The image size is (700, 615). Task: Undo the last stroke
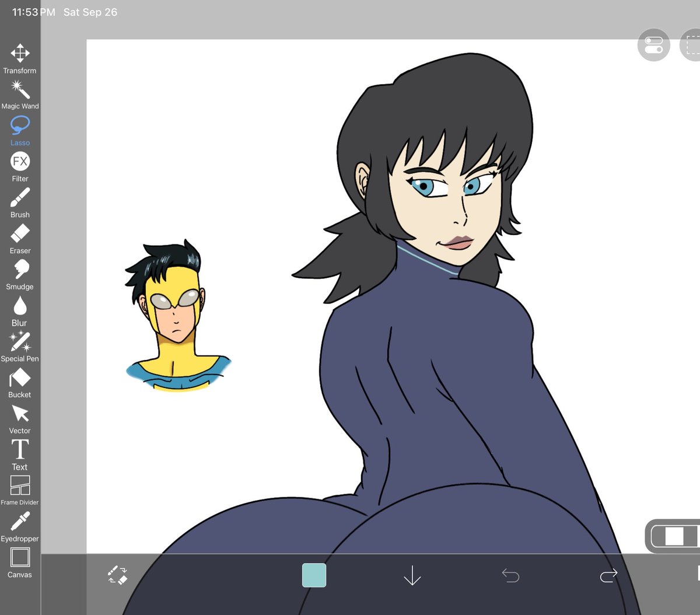coord(510,576)
